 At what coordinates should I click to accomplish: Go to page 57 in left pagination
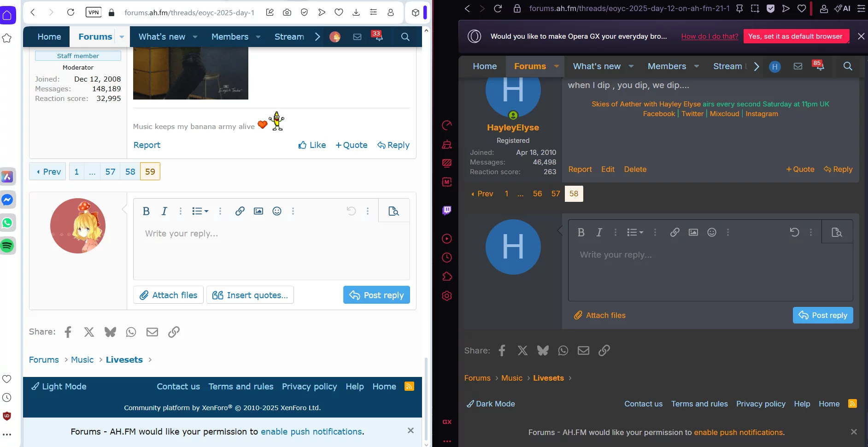pos(110,171)
